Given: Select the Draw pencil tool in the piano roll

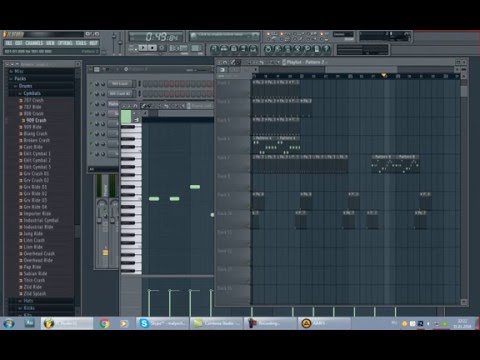Looking at the screenshot, I should pos(144,106).
